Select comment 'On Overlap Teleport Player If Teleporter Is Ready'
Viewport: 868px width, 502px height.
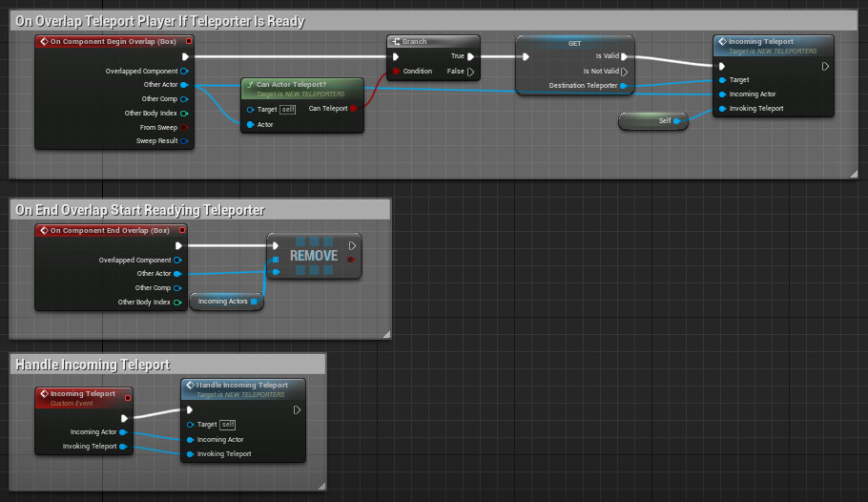[433, 21]
